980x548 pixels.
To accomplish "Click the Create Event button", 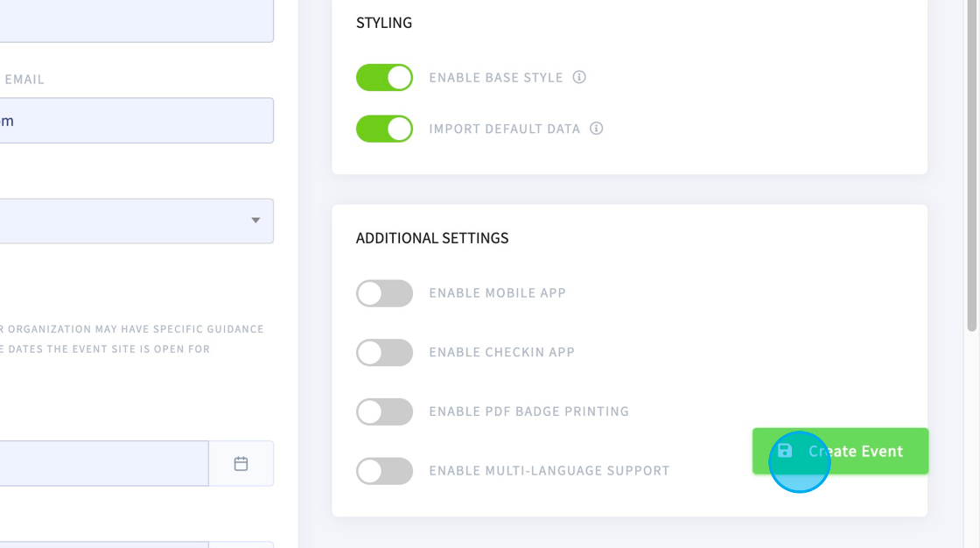I will click(x=840, y=451).
